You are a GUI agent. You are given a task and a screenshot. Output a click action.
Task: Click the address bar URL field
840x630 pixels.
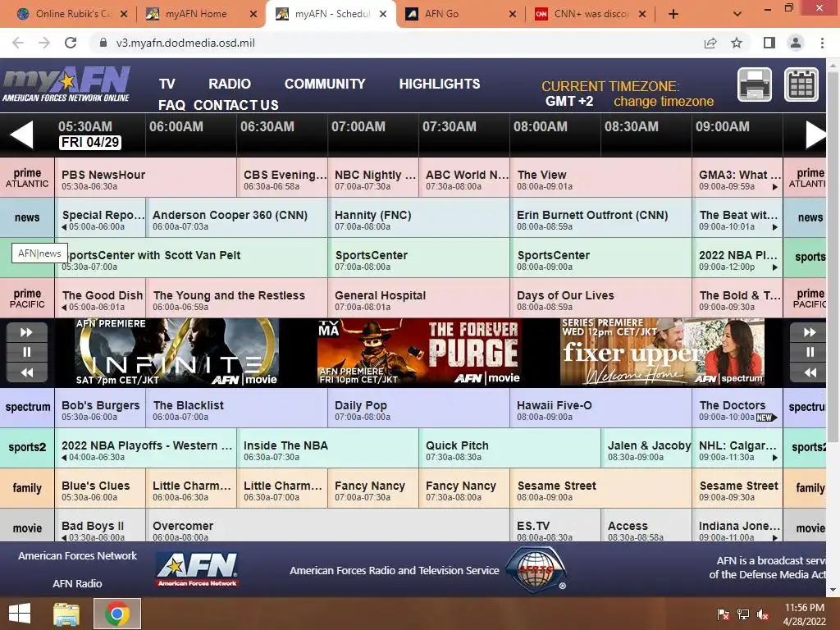[396, 43]
